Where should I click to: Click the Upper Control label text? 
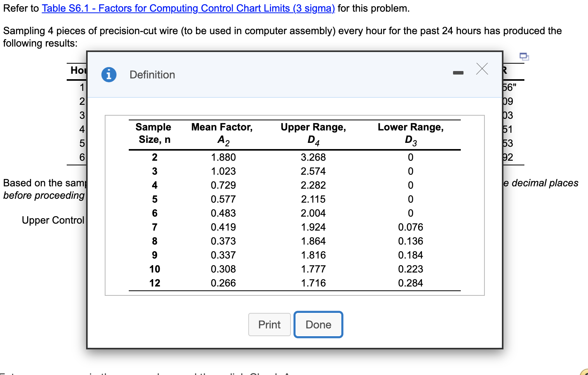53,220
